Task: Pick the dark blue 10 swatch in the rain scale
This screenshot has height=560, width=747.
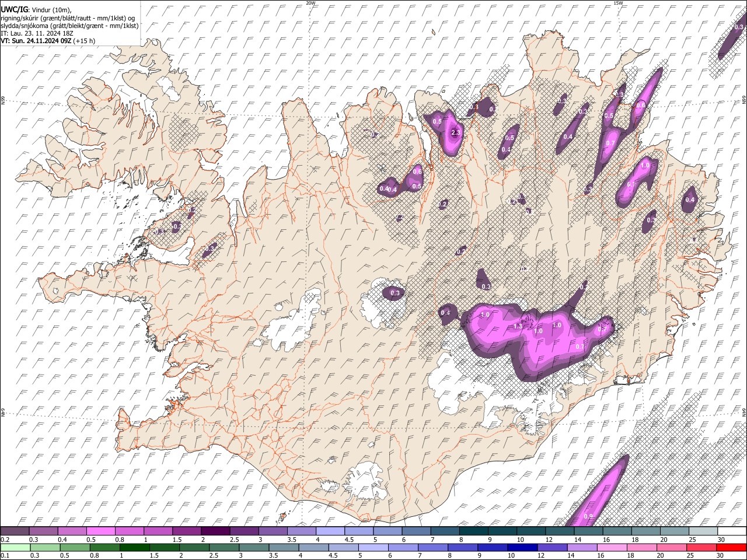Action: coord(523,547)
